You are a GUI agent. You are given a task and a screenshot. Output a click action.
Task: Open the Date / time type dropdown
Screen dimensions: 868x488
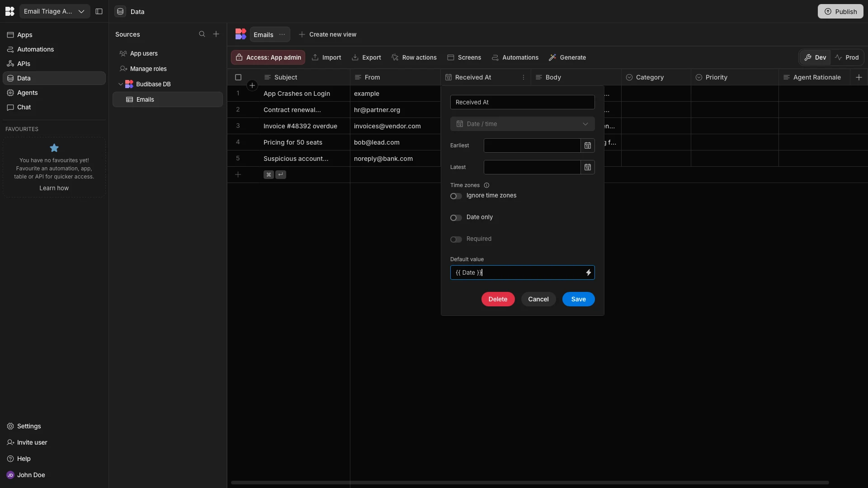point(522,124)
